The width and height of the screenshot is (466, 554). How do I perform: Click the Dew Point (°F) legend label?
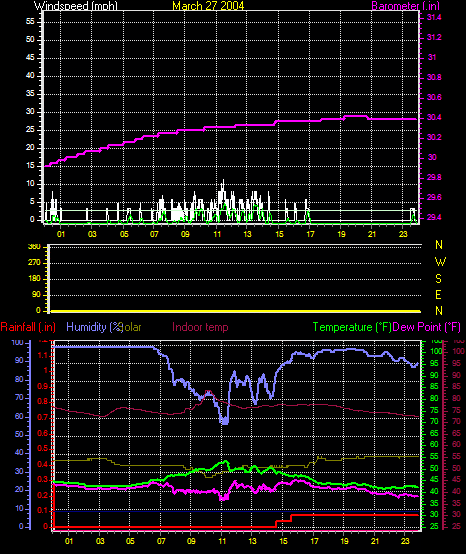click(426, 327)
